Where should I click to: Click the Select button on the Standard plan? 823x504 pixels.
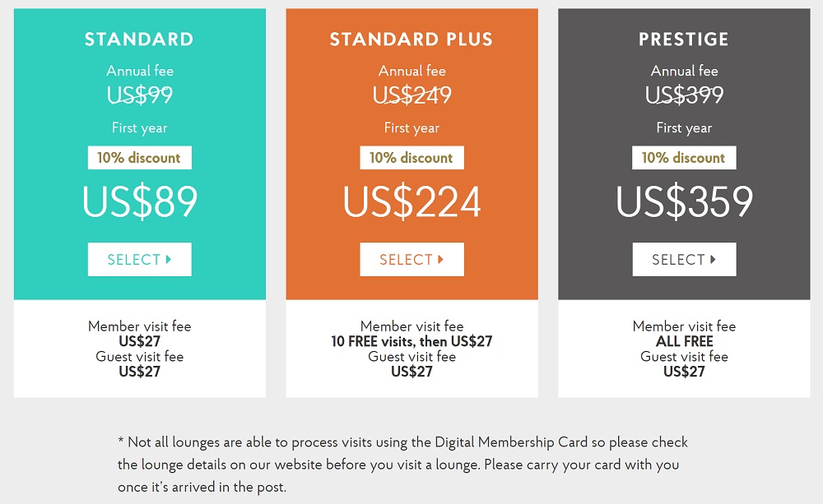click(x=139, y=260)
